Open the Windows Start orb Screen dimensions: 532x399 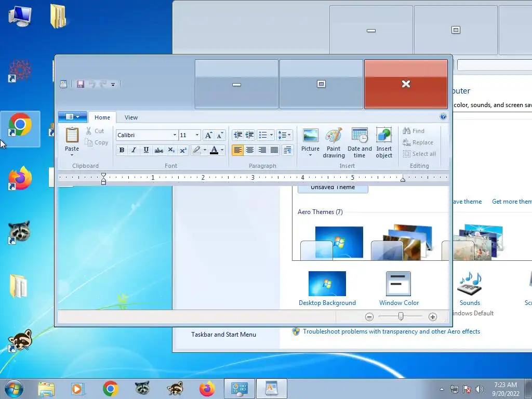(14, 389)
